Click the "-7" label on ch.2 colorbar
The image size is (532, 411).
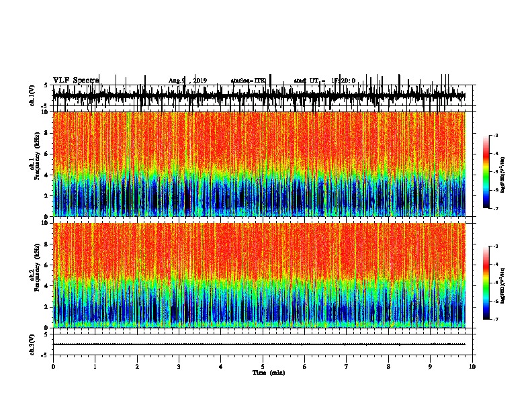click(496, 319)
